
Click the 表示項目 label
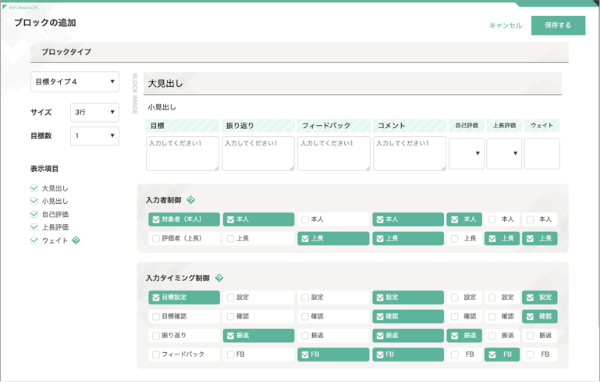44,169
